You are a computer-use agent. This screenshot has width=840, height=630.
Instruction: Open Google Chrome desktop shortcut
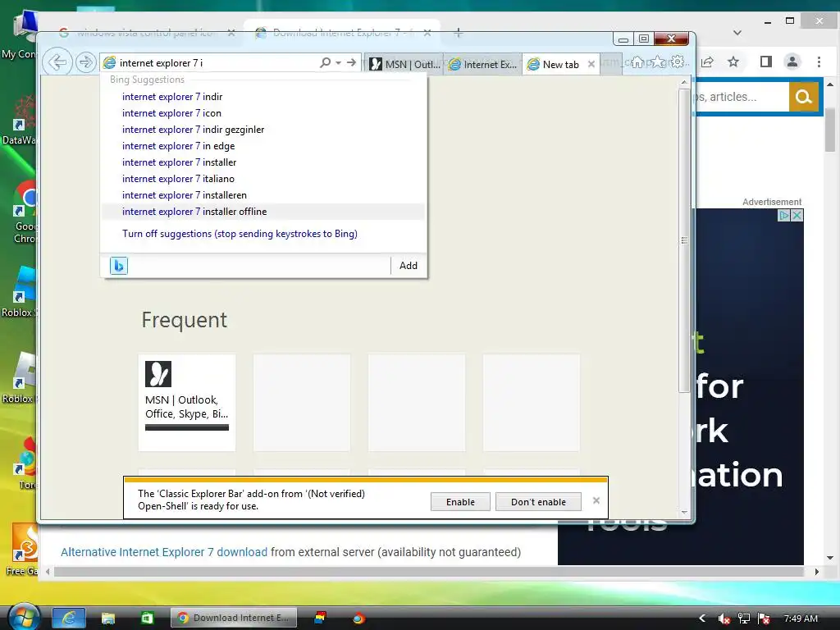[24, 212]
